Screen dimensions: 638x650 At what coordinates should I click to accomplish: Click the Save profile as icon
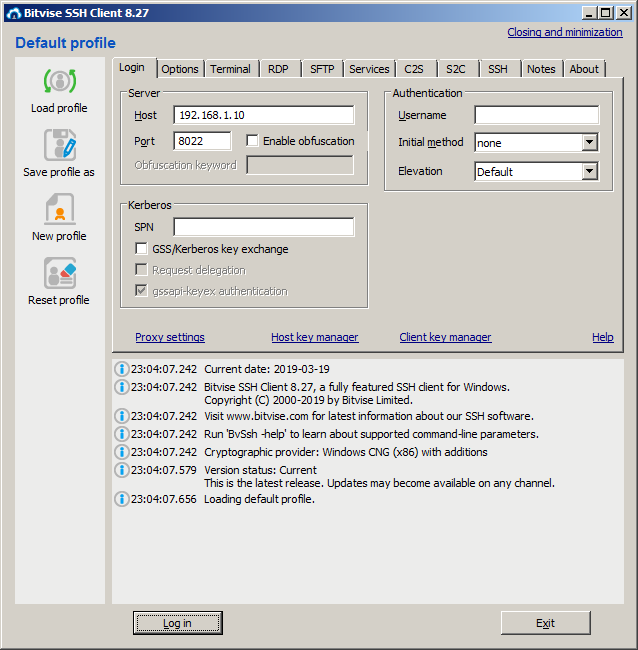click(x=60, y=145)
